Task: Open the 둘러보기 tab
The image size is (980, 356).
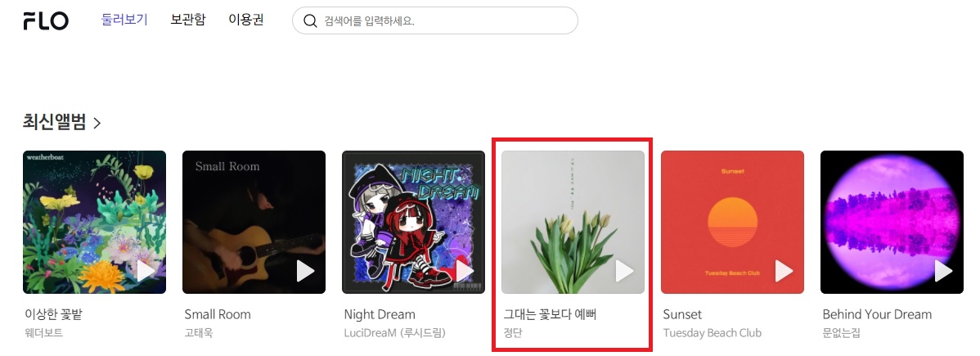Action: [124, 20]
